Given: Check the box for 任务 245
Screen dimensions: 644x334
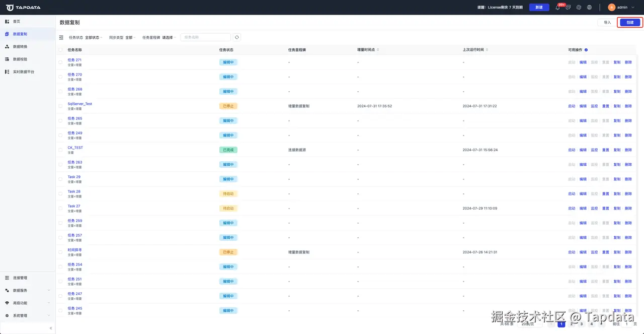Looking at the screenshot, I should 61,310.
